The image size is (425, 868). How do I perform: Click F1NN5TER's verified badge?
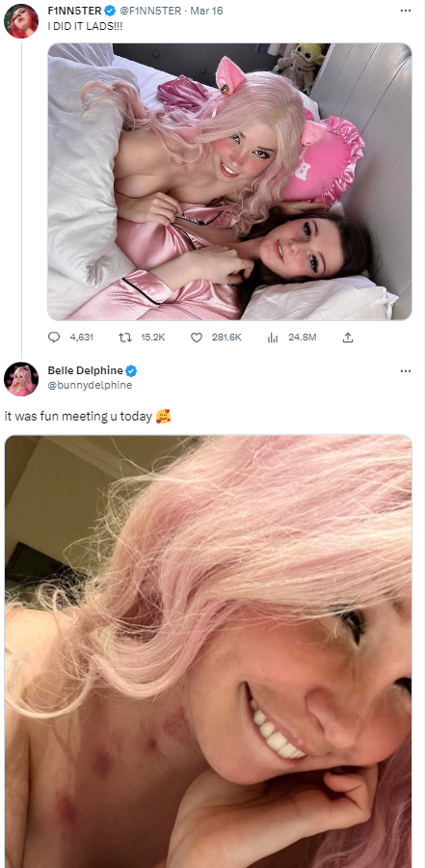(x=110, y=11)
